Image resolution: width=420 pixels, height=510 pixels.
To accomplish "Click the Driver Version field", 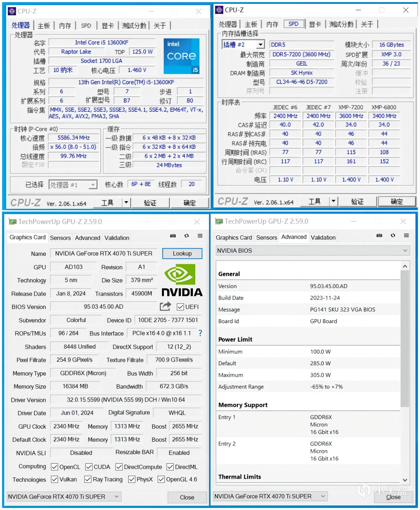I will 126,400.
